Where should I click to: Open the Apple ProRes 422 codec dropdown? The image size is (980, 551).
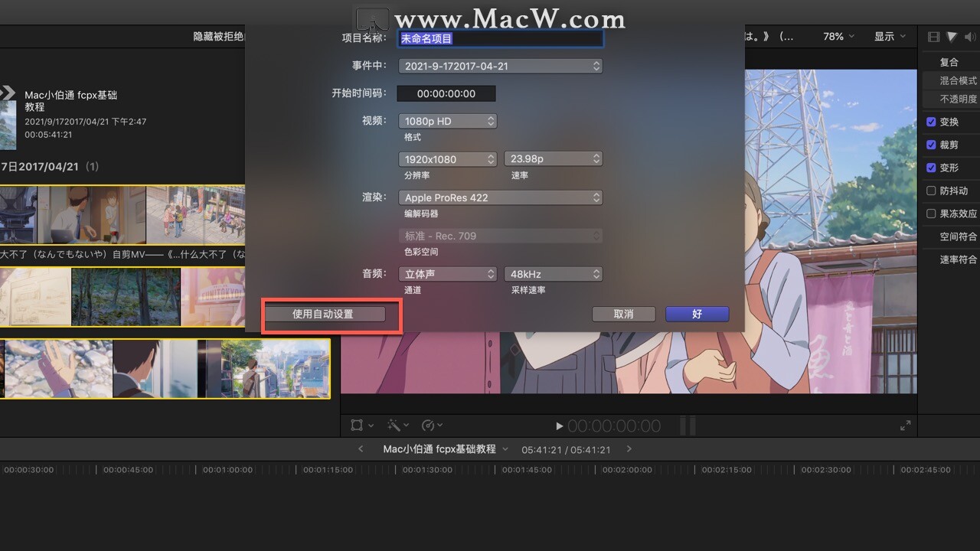point(501,197)
